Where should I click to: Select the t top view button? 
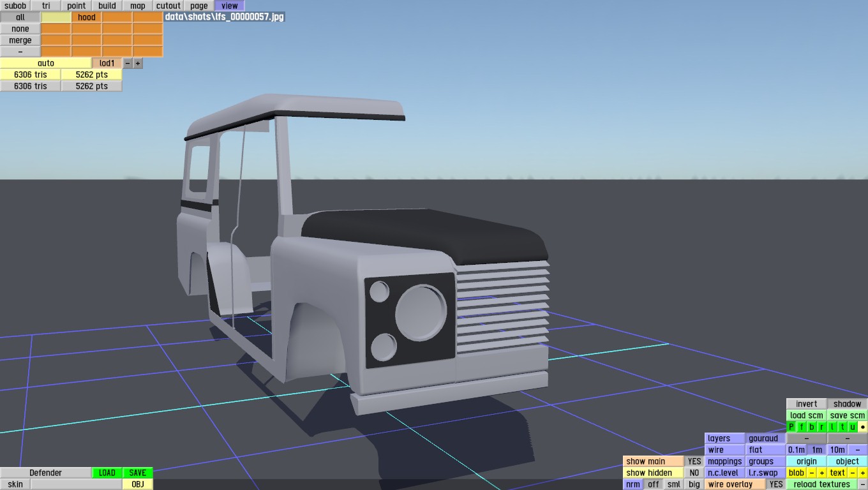(842, 427)
